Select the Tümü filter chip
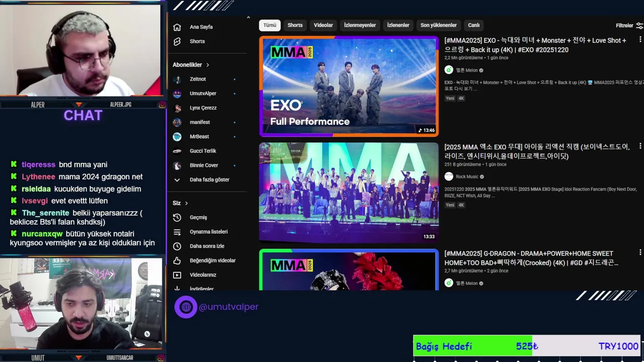The image size is (644, 362). coord(270,25)
